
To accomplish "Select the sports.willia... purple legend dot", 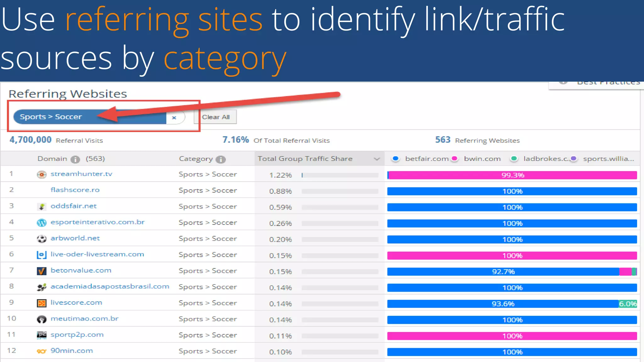I will point(574,158).
